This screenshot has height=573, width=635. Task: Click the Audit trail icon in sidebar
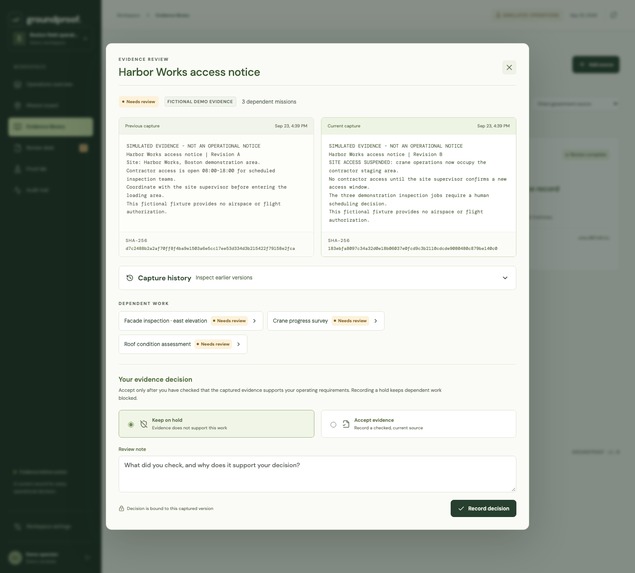17,190
